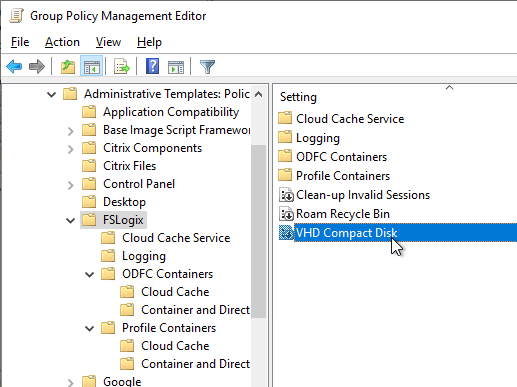Collapse the ODFC Containers tree node
This screenshot has width=517, height=387.
tap(89, 275)
